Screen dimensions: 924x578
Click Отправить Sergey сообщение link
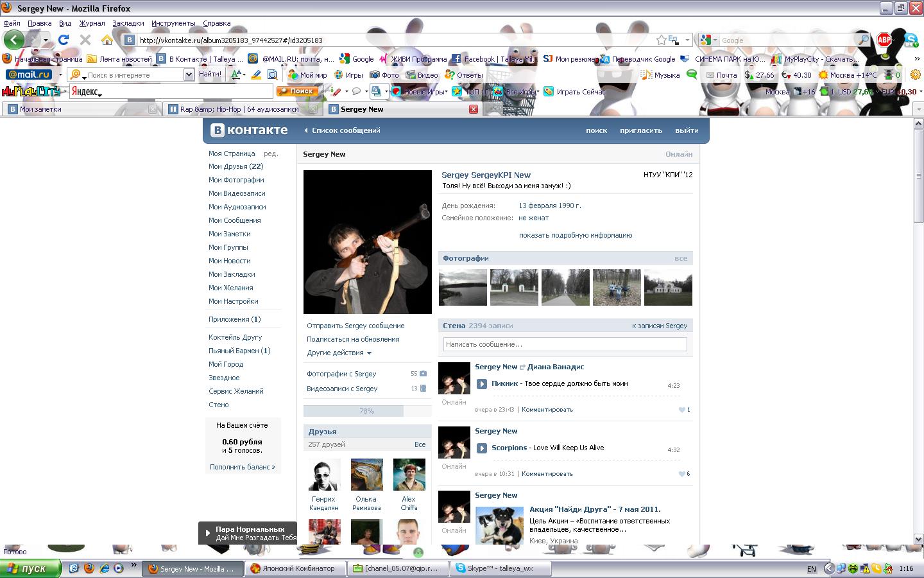(355, 326)
